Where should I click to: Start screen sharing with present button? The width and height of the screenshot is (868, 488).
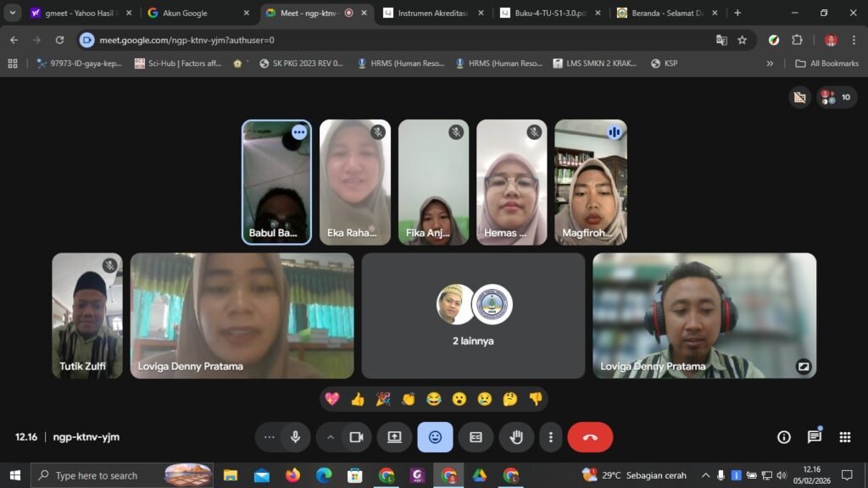(394, 437)
